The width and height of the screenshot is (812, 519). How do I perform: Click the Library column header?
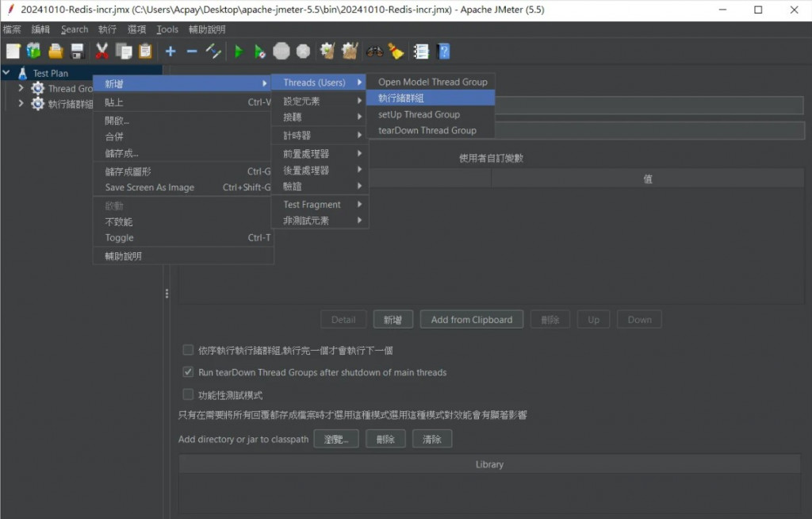tap(489, 464)
